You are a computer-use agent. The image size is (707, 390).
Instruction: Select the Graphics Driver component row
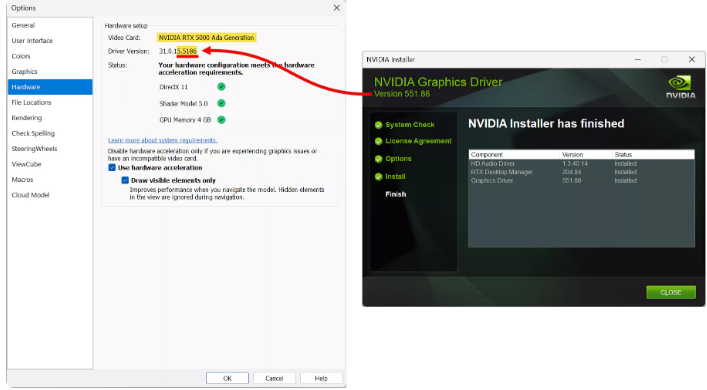point(581,181)
